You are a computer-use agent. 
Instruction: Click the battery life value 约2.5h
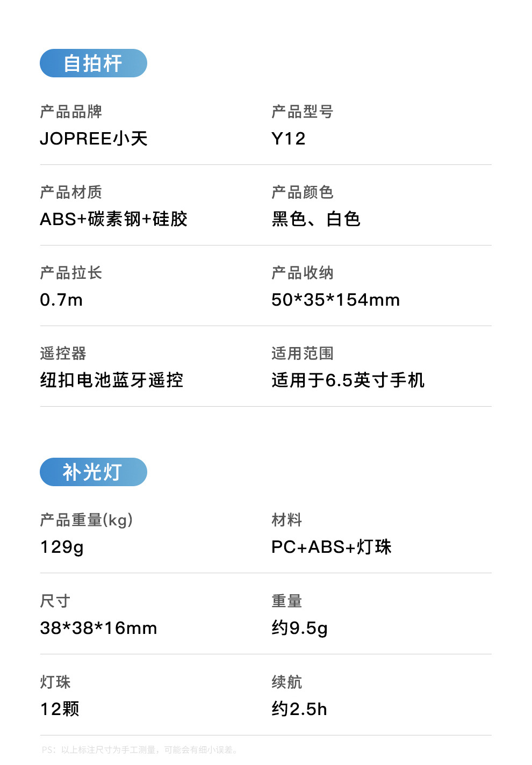299,709
